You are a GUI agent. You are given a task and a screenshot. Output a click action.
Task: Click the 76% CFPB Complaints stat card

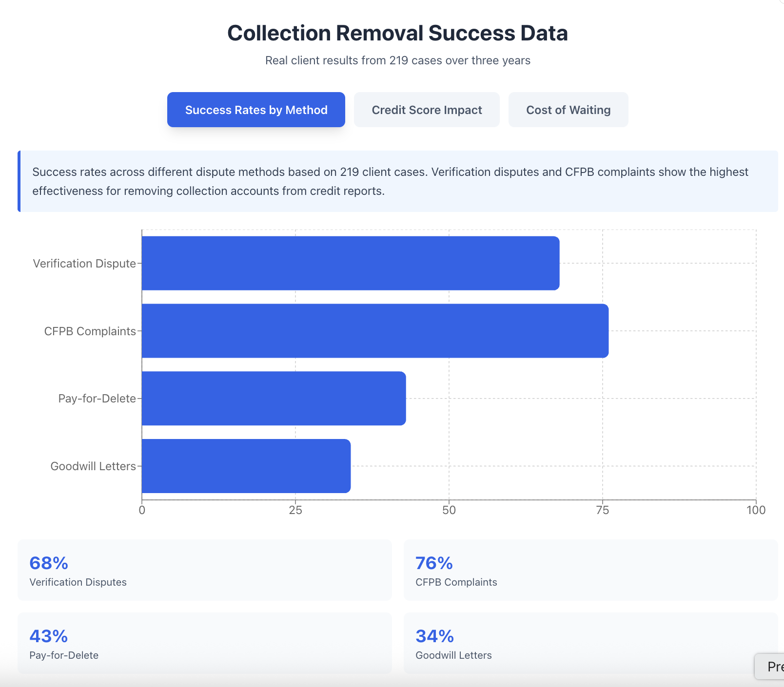(x=591, y=570)
